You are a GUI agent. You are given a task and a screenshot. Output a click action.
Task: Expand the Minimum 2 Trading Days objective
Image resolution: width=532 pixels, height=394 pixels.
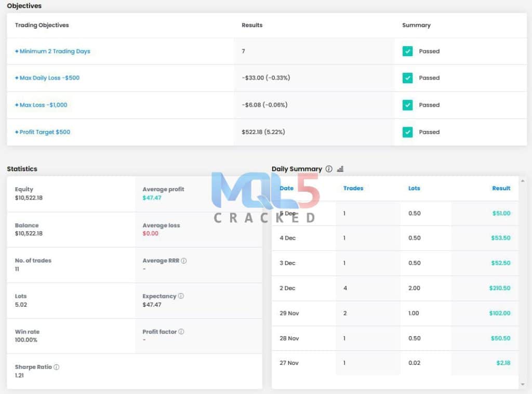52,51
